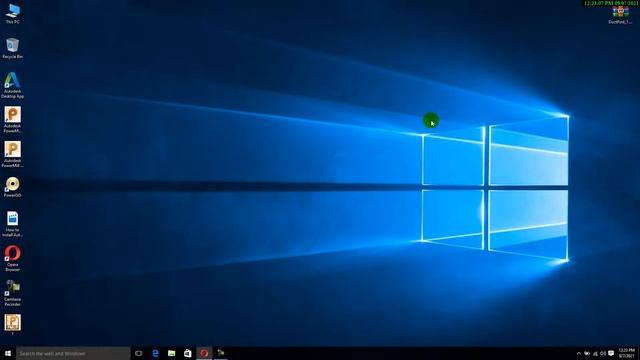Open the battery status tray icon

[x=587, y=353]
